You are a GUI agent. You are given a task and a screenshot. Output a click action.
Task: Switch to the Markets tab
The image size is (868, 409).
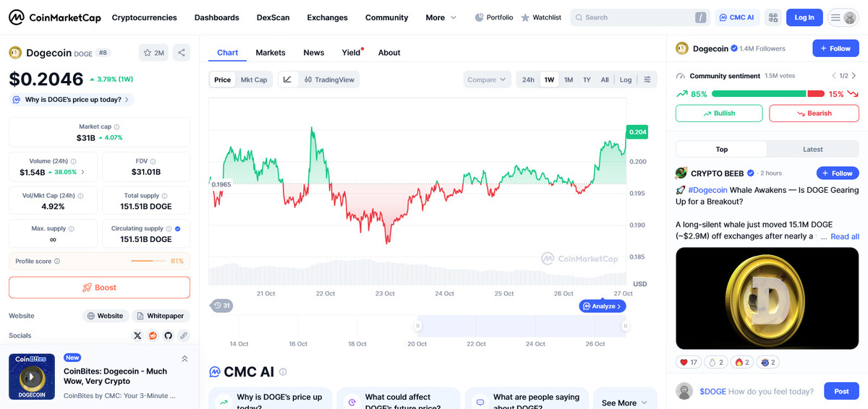[x=271, y=53]
